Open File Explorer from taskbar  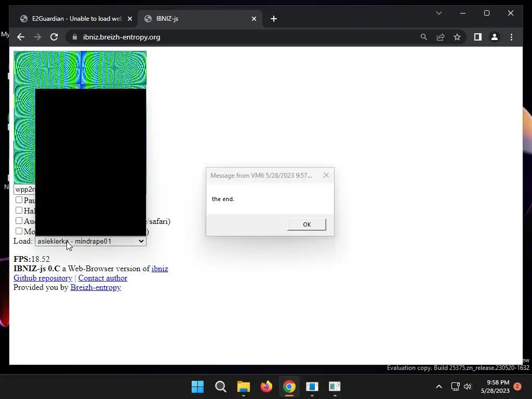click(243, 387)
